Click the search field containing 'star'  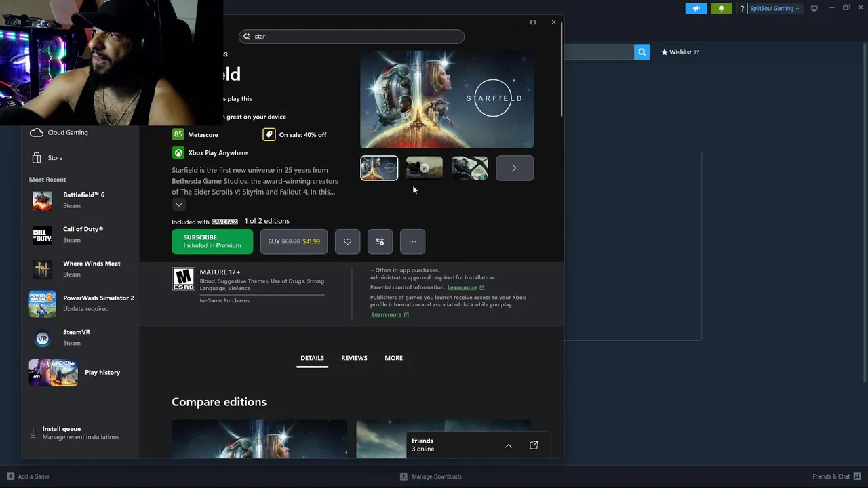[352, 37]
